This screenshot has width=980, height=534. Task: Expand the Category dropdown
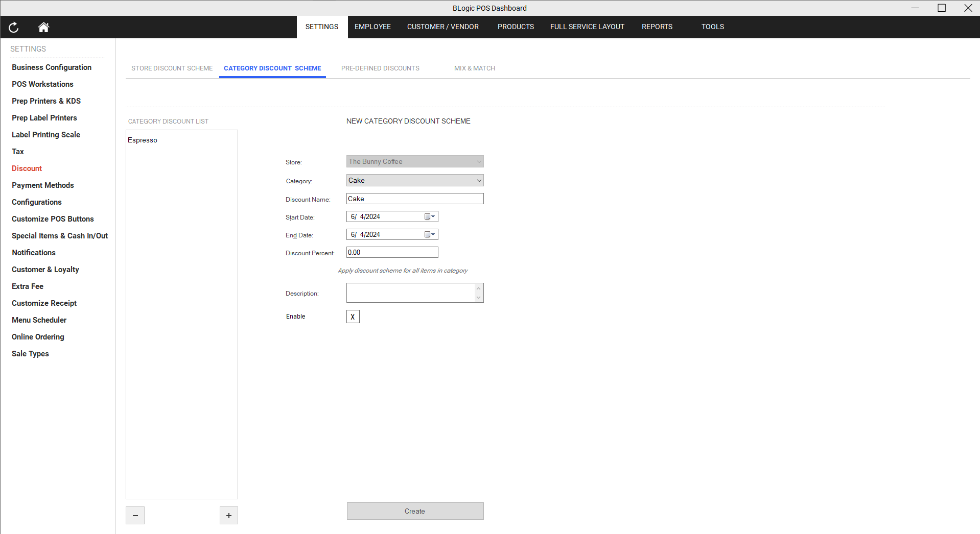pyautogui.click(x=478, y=181)
